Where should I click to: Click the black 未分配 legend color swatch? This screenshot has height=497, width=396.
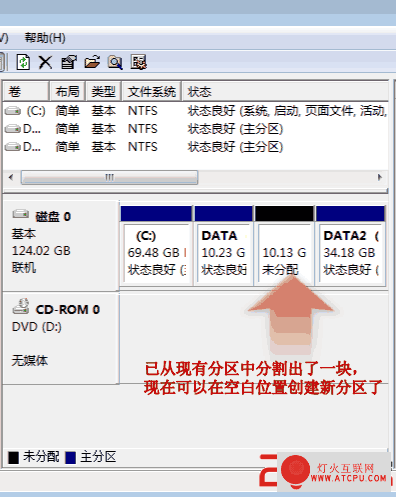[14, 457]
